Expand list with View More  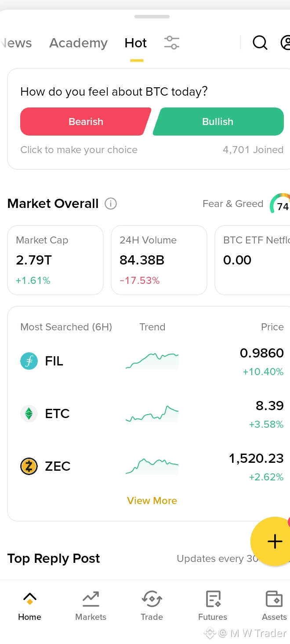tap(152, 501)
